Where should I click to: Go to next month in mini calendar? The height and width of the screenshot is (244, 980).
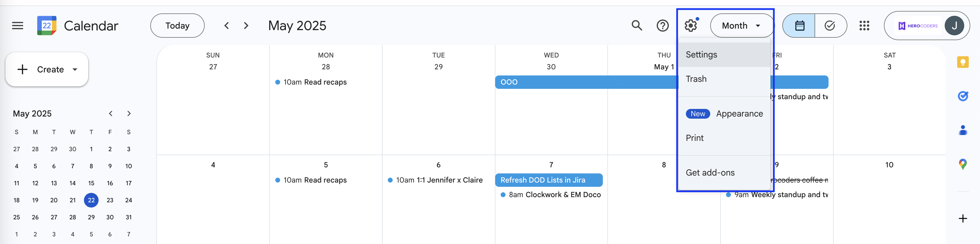point(129,113)
